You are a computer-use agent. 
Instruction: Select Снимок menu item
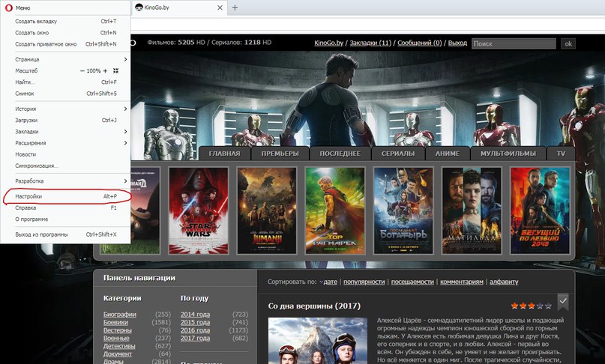pos(65,94)
